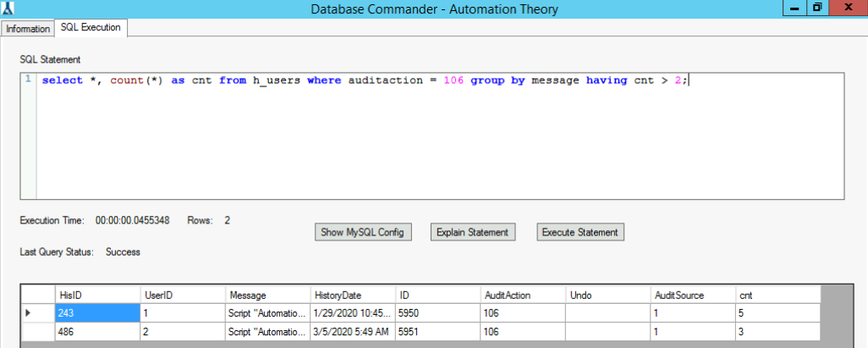868x348 pixels.
Task: Click the AuditAction column header
Action: (523, 296)
